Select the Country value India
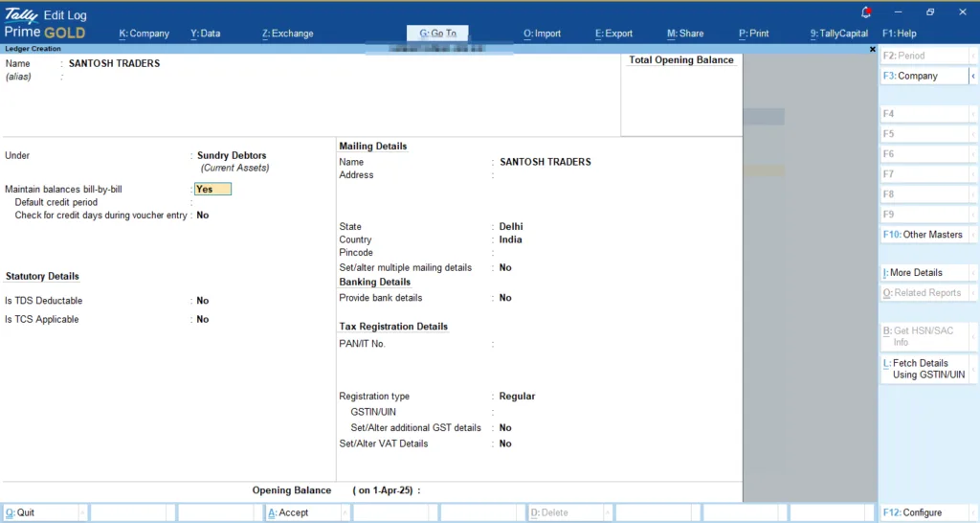This screenshot has height=523, width=980. 511,239
